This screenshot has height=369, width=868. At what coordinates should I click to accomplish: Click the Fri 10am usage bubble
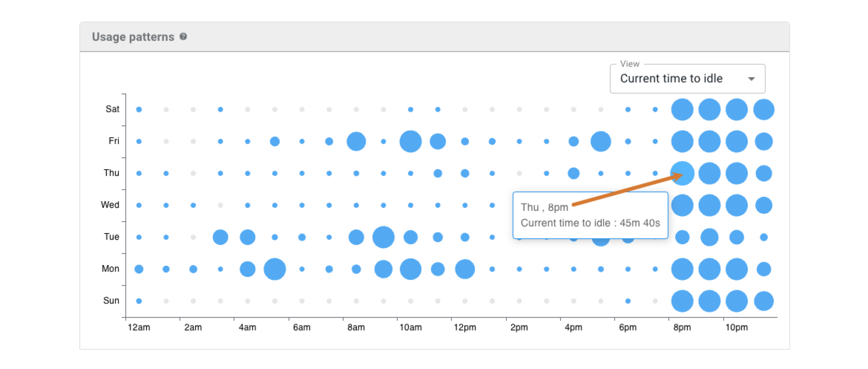click(411, 141)
